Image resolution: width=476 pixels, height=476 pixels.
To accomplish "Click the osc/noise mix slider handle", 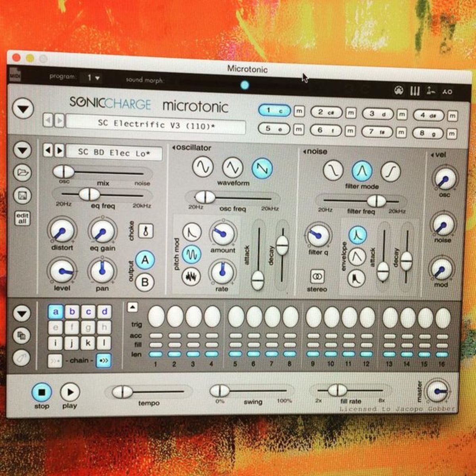I will [63, 172].
